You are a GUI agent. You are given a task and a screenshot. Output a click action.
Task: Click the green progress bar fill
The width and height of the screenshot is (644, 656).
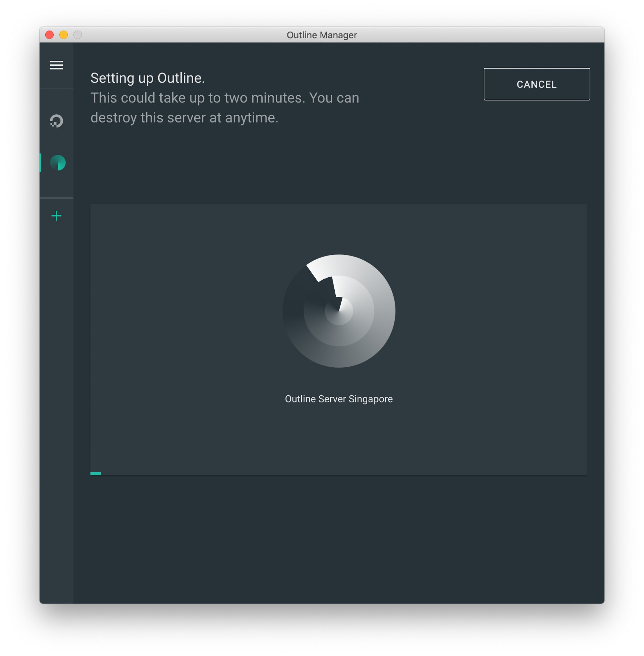95,474
